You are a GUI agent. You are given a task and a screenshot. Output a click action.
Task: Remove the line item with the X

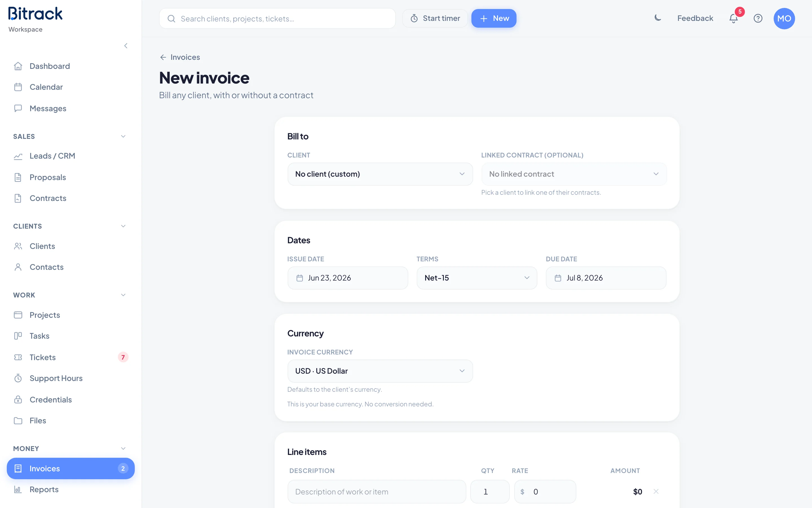tap(656, 491)
